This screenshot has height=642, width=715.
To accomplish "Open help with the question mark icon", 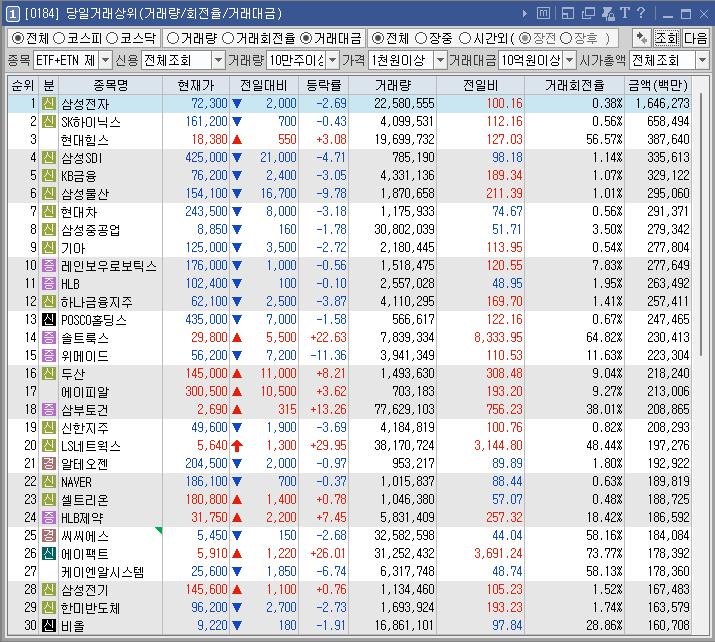I will click(641, 13).
